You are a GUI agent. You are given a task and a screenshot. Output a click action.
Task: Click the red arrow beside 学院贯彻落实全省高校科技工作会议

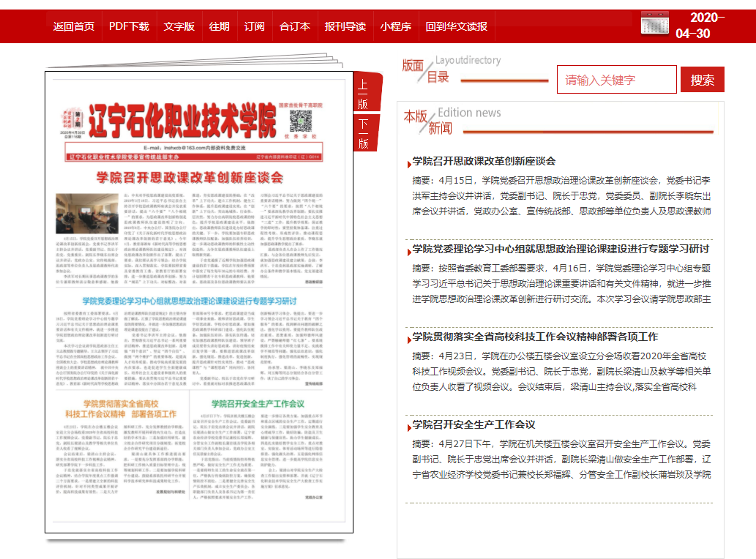coord(409,339)
